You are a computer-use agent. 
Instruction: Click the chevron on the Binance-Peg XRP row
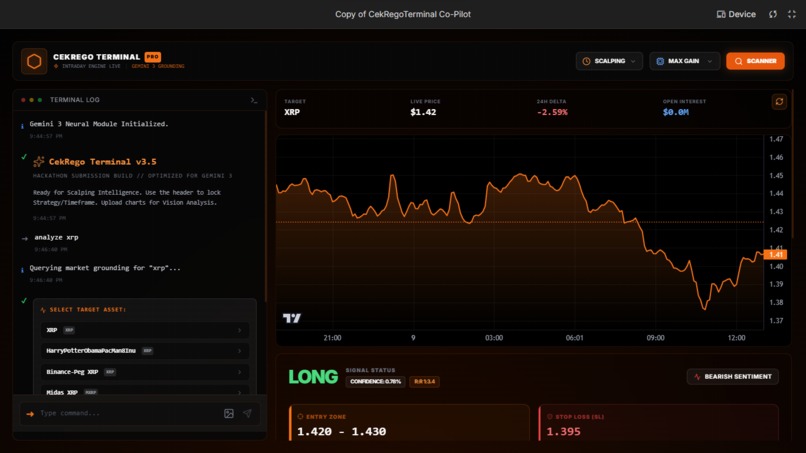(x=240, y=372)
